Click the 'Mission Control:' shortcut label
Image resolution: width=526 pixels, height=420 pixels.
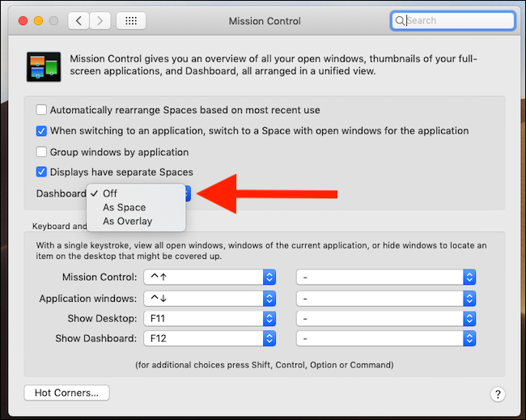pyautogui.click(x=100, y=277)
